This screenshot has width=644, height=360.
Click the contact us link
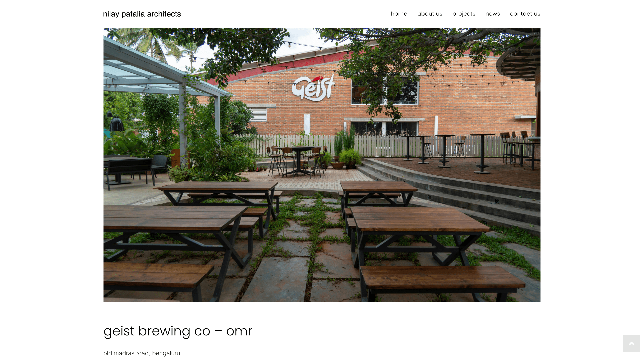(525, 14)
